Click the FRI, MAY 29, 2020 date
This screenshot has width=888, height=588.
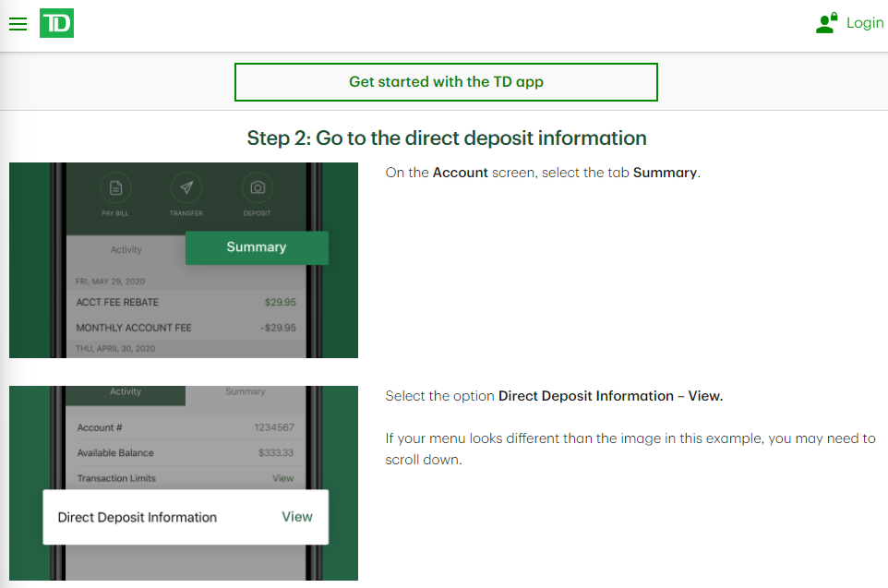111,282
